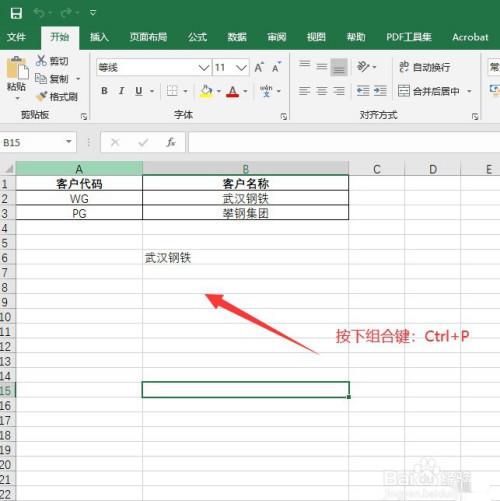Image resolution: width=500 pixels, height=501 pixels.
Task: Open the Name Box dropdown arrow beside B15
Action: point(69,142)
